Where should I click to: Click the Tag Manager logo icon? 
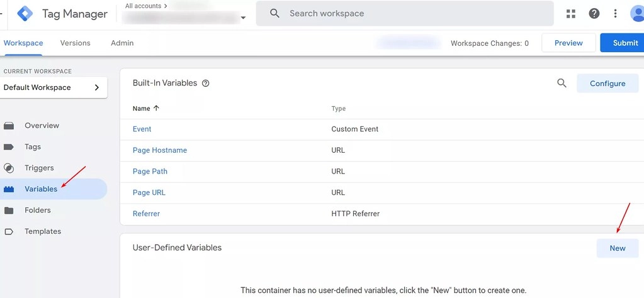(25, 13)
